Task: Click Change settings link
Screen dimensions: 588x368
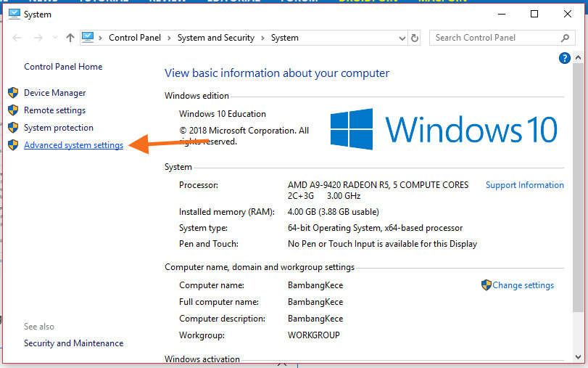Action: [523, 285]
